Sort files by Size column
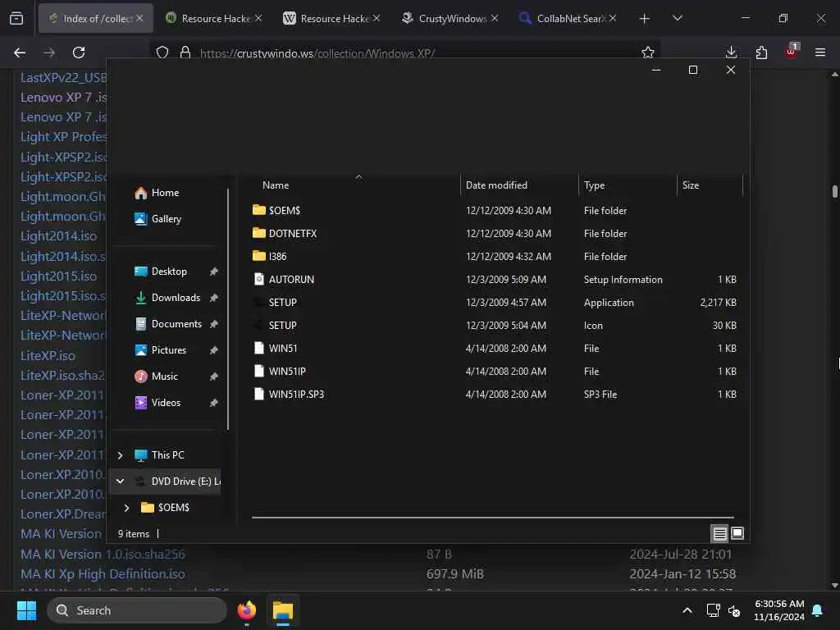840x630 pixels. [691, 185]
